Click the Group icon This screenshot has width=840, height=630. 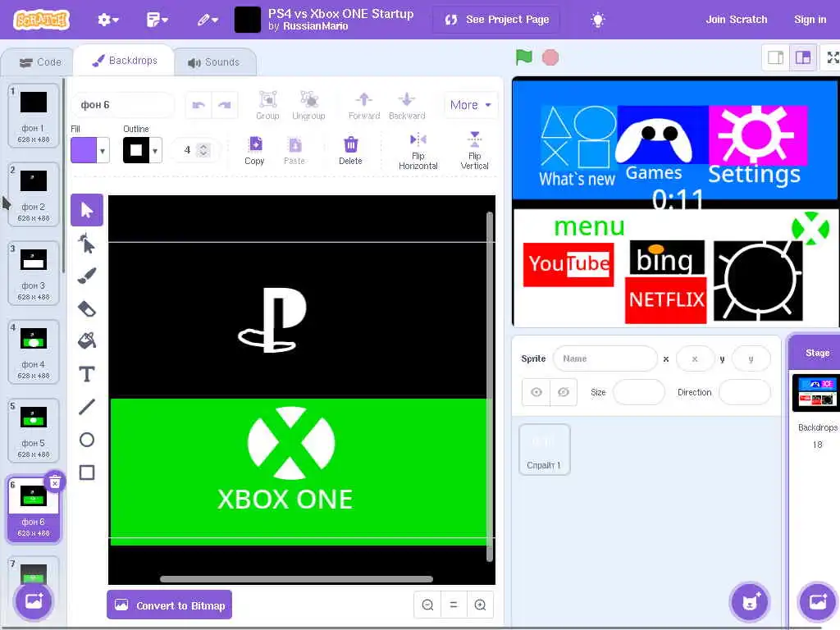point(267,105)
